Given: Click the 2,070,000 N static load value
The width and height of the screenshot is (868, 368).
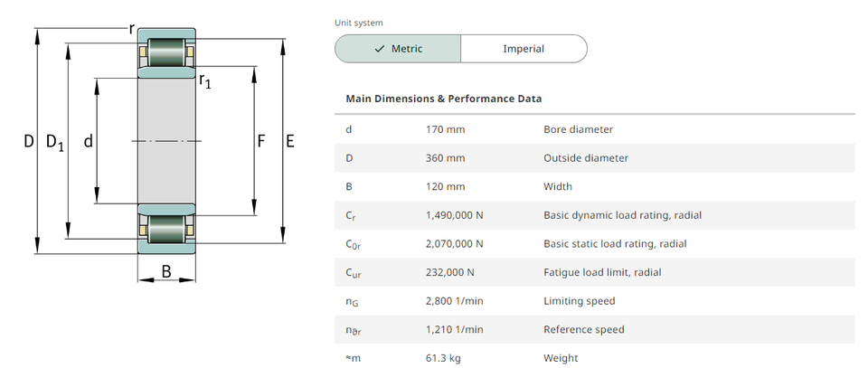Looking at the screenshot, I should point(454,244).
